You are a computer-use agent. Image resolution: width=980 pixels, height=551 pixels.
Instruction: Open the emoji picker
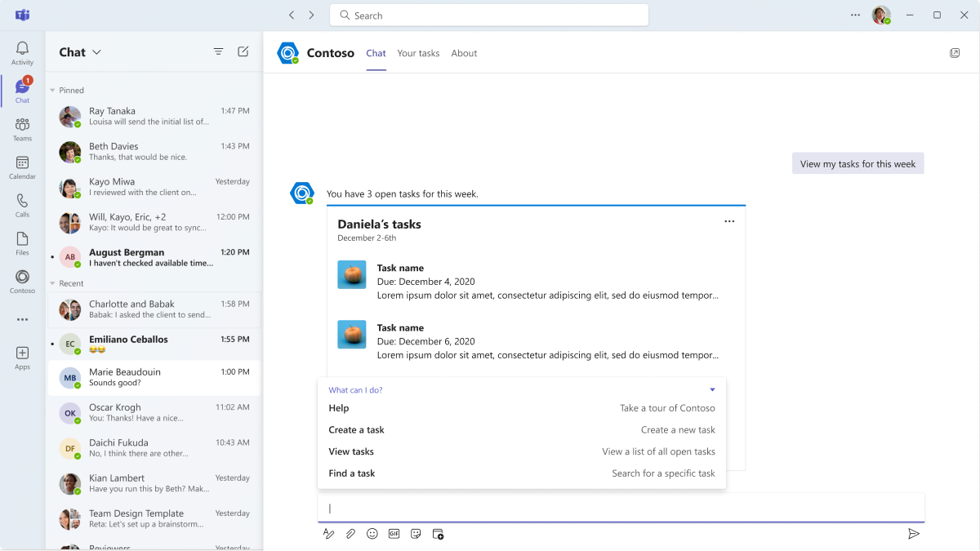click(x=372, y=534)
